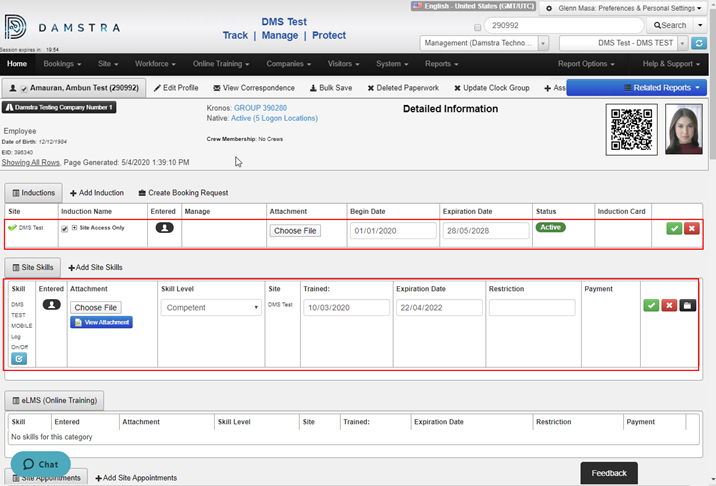Click the search field containing 290992
Image resolution: width=716 pixels, height=486 pixels.
coord(564,25)
